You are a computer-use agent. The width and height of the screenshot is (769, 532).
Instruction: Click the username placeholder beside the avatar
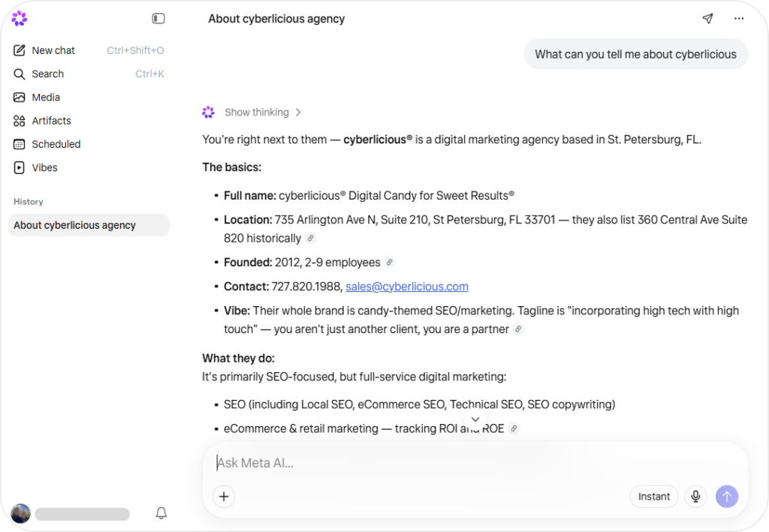tap(83, 514)
